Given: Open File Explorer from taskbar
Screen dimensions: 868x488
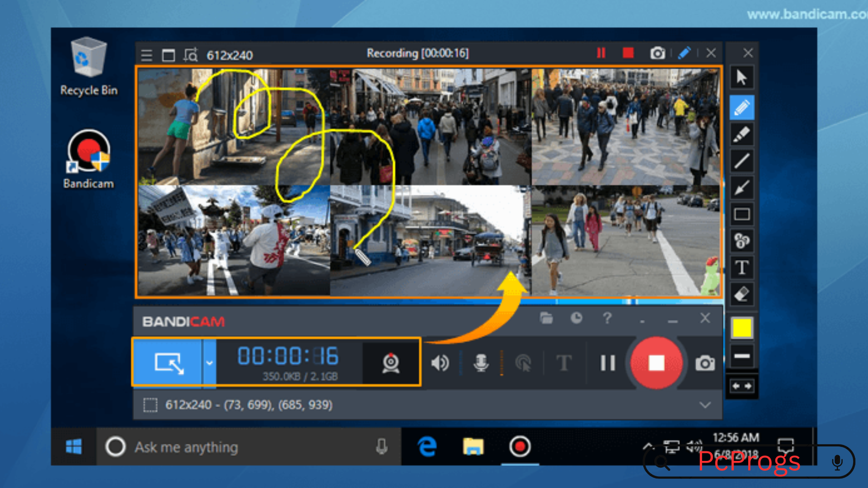Looking at the screenshot, I should click(x=473, y=447).
